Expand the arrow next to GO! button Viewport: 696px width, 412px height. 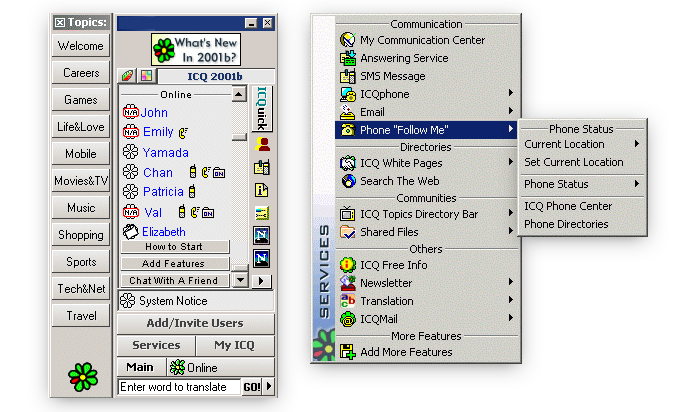[x=269, y=387]
